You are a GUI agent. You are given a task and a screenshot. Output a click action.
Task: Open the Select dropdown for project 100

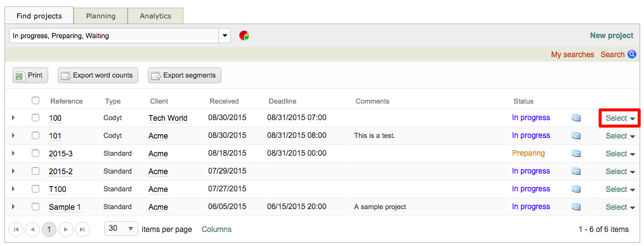(x=621, y=118)
